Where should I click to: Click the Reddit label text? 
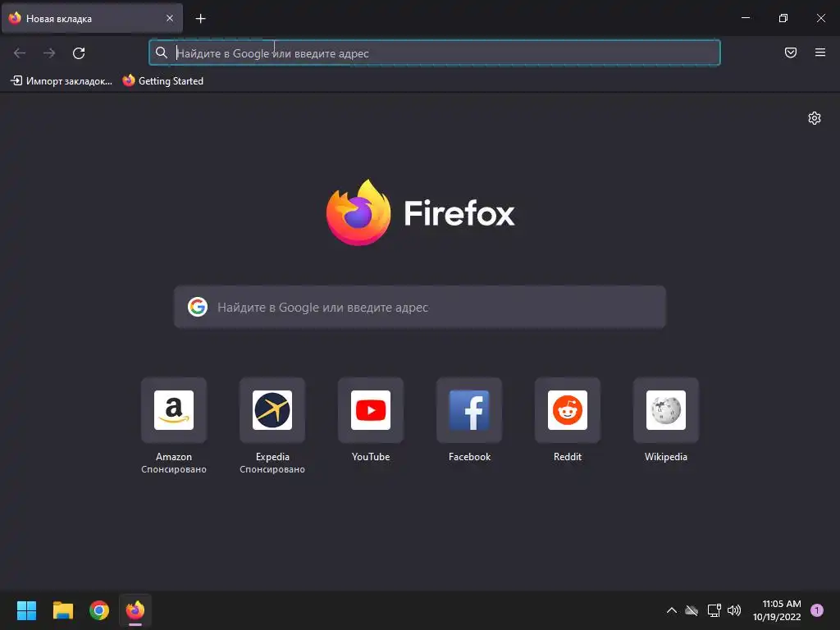pos(568,457)
